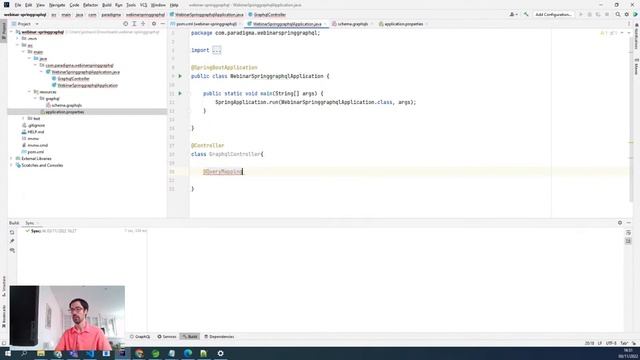
Task: Expand the folded import block
Action: coord(217,50)
